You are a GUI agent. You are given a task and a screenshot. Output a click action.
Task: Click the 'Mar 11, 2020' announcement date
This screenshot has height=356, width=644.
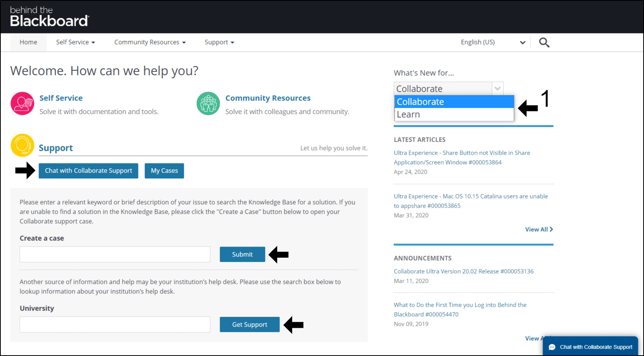point(411,281)
